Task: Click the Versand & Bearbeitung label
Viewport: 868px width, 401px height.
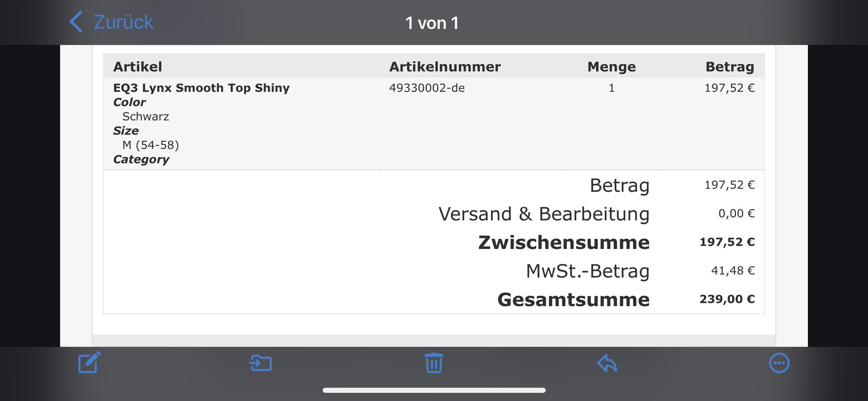Action: click(x=544, y=214)
